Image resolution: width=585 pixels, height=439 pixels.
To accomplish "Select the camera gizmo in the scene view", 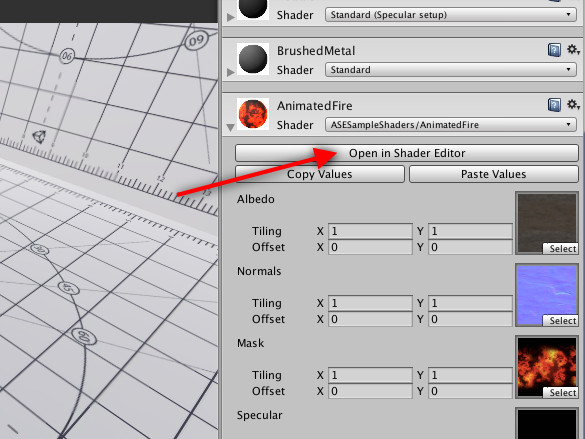I will coord(39,137).
